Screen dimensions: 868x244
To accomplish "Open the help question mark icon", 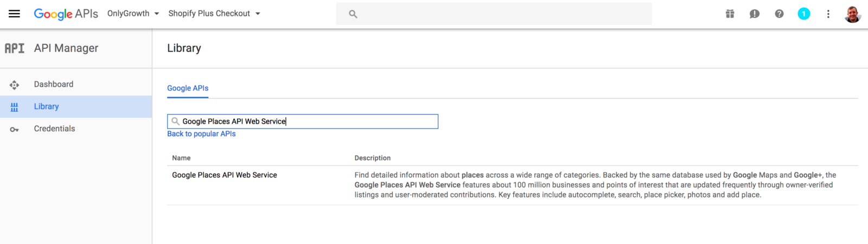I will pyautogui.click(x=779, y=14).
